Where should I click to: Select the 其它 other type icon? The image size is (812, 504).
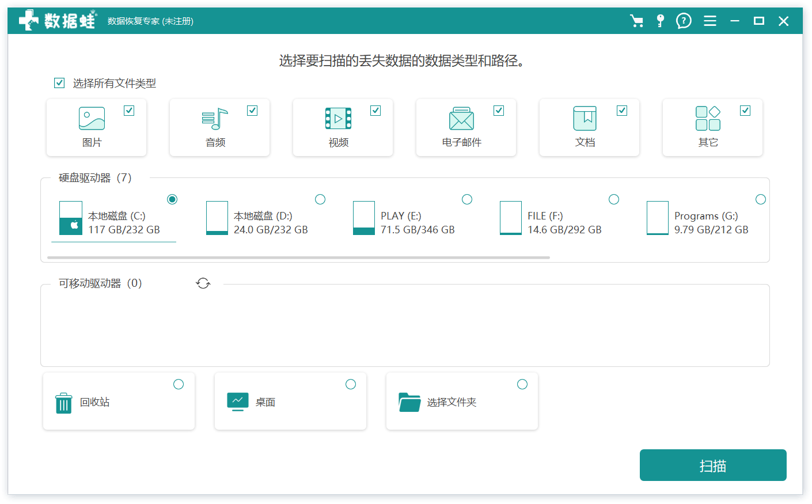coord(708,119)
